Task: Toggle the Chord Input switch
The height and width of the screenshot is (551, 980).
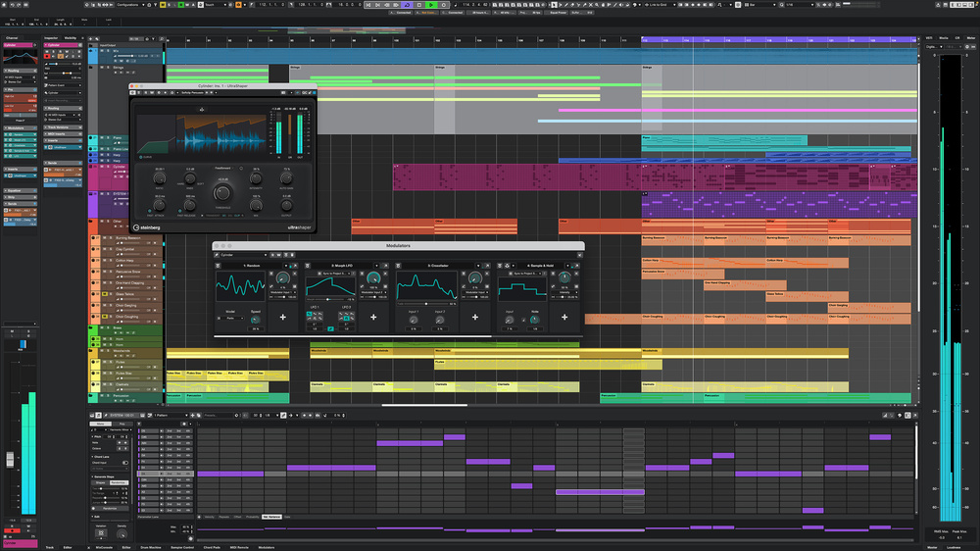Action: [x=124, y=462]
